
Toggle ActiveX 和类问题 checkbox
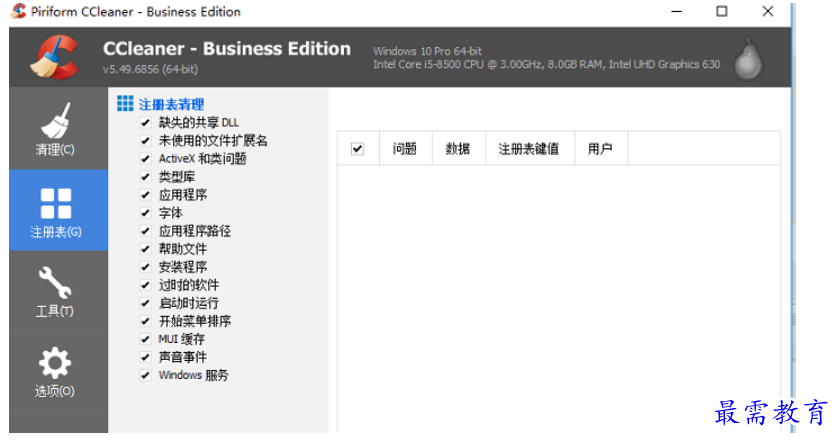click(x=145, y=159)
